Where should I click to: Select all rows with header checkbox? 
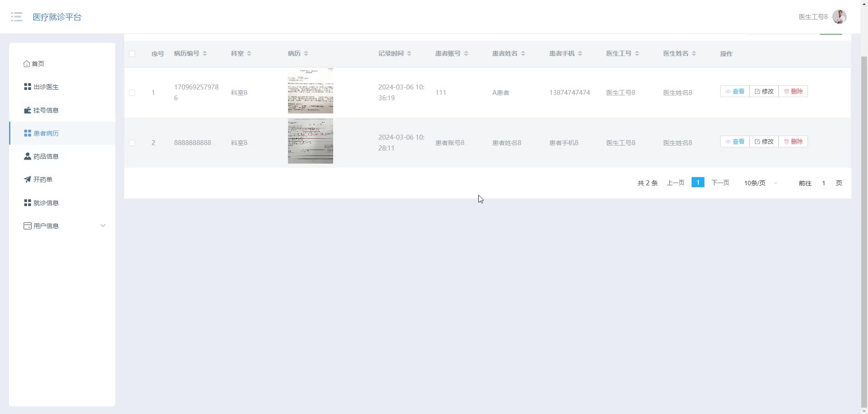pos(132,54)
